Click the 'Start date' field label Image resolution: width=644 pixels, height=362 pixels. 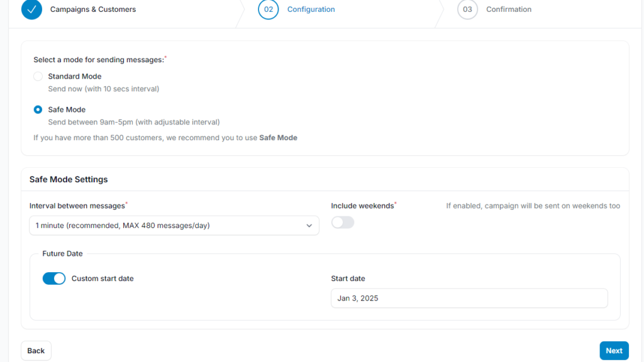pos(348,278)
